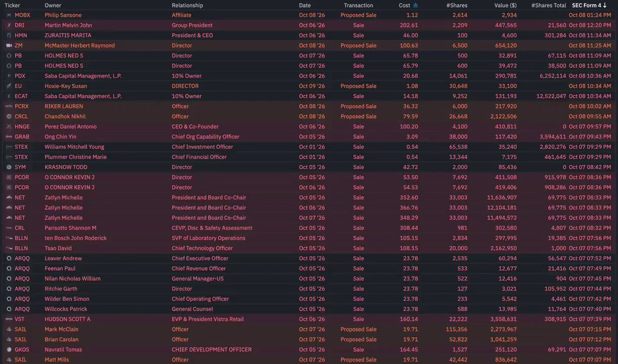Open owner KRASNOW TODD's page

coord(66,167)
